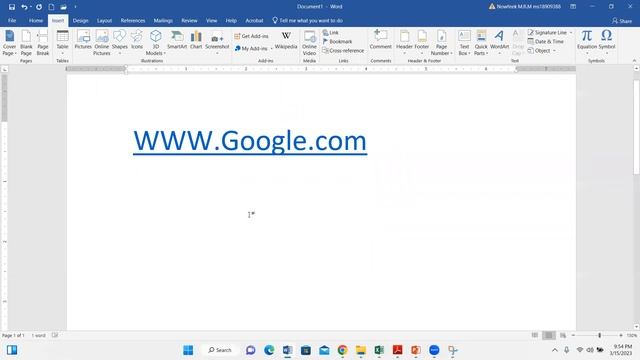Switch to Web Layout view

pos(563,335)
